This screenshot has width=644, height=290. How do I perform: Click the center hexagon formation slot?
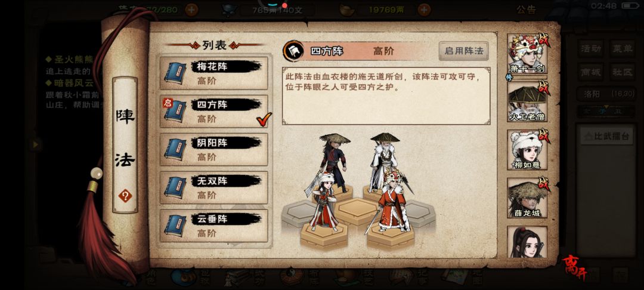point(357,212)
